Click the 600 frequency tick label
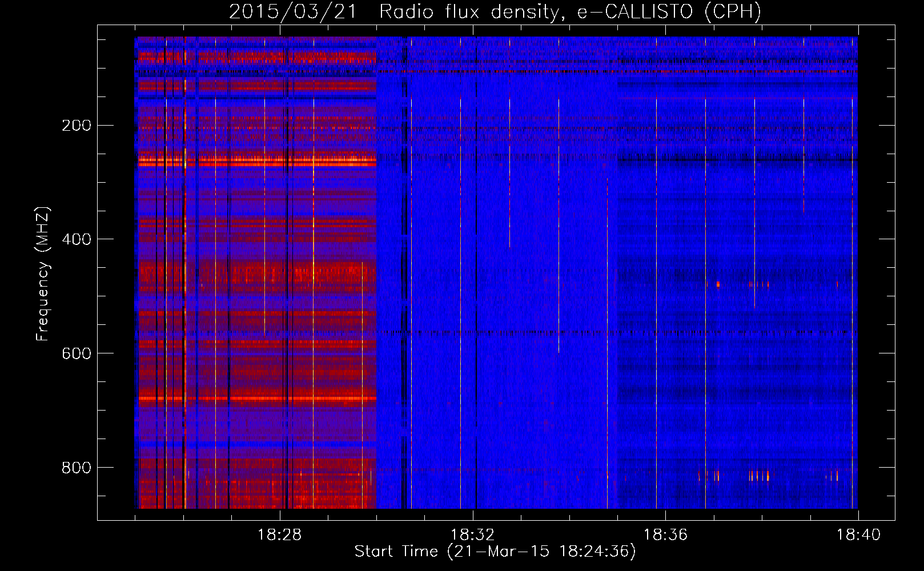 click(77, 354)
